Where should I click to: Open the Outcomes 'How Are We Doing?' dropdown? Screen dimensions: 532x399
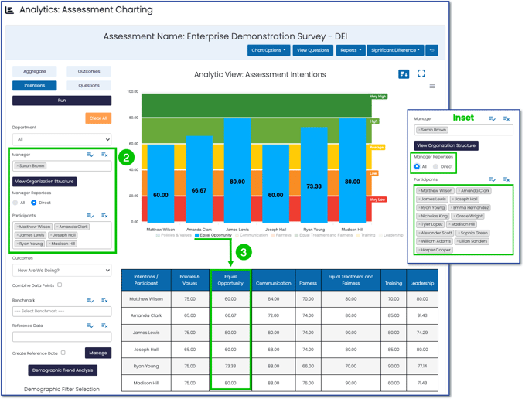(62, 270)
